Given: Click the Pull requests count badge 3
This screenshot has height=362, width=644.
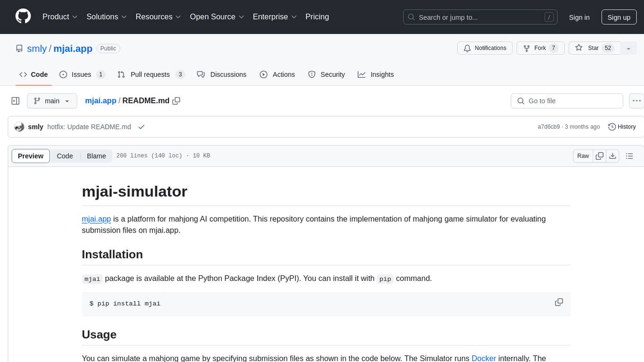Looking at the screenshot, I should click(180, 74).
